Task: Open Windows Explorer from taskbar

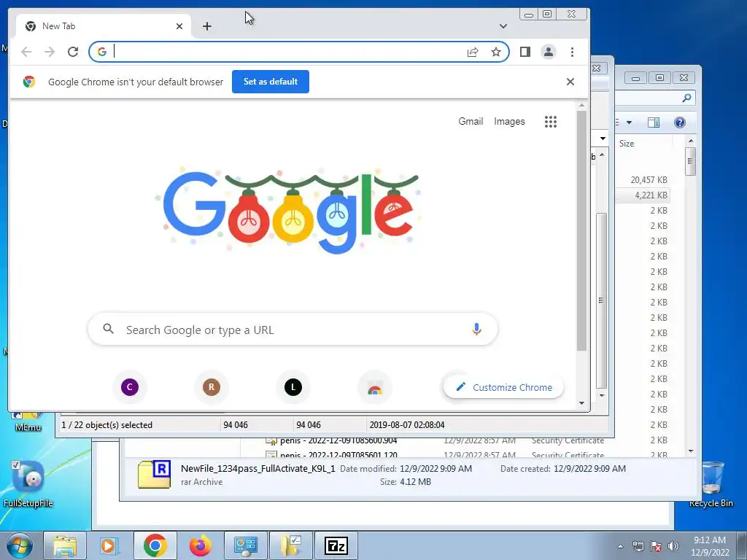Action: coord(64,545)
